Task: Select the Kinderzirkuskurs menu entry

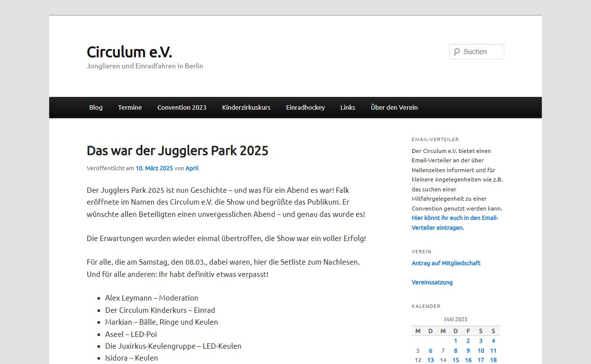Action: [246, 107]
